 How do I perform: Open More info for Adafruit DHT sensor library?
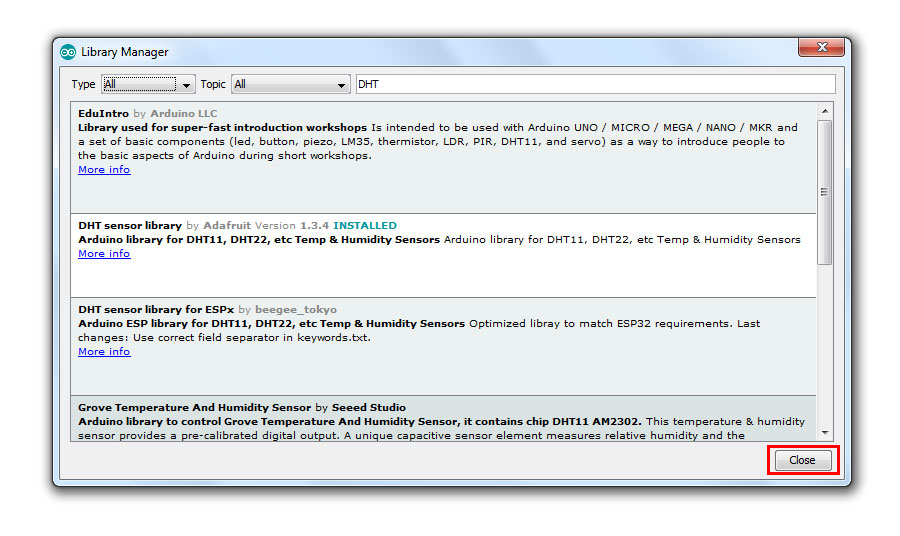pyautogui.click(x=104, y=254)
